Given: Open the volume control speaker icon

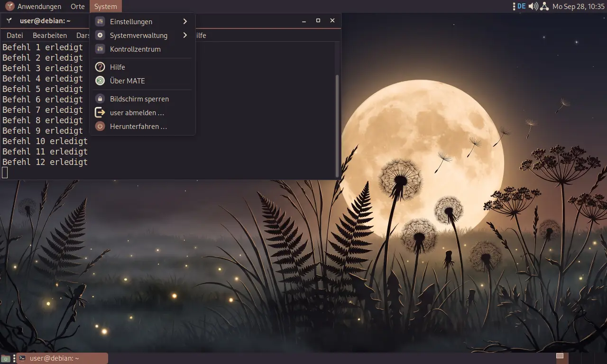Looking at the screenshot, I should 533,7.
